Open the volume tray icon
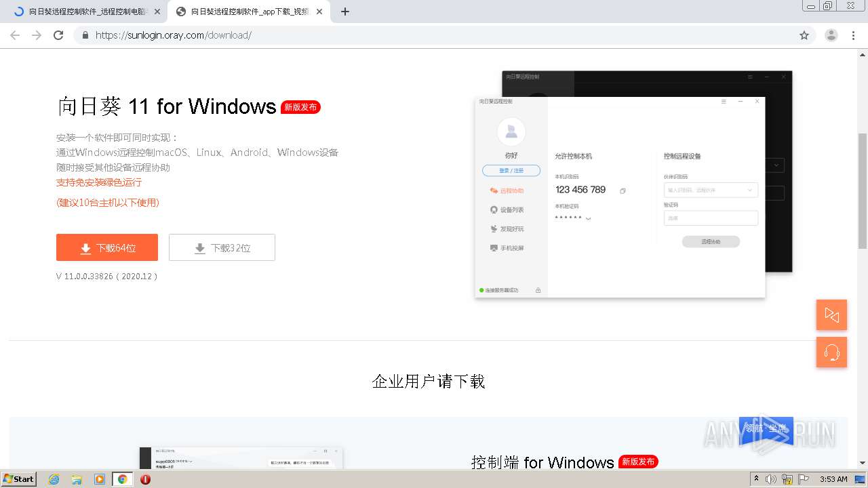868x488 pixels. click(x=771, y=479)
